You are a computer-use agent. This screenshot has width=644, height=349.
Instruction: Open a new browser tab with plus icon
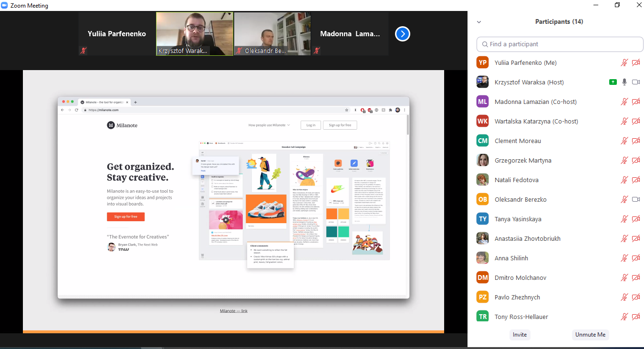pyautogui.click(x=135, y=102)
